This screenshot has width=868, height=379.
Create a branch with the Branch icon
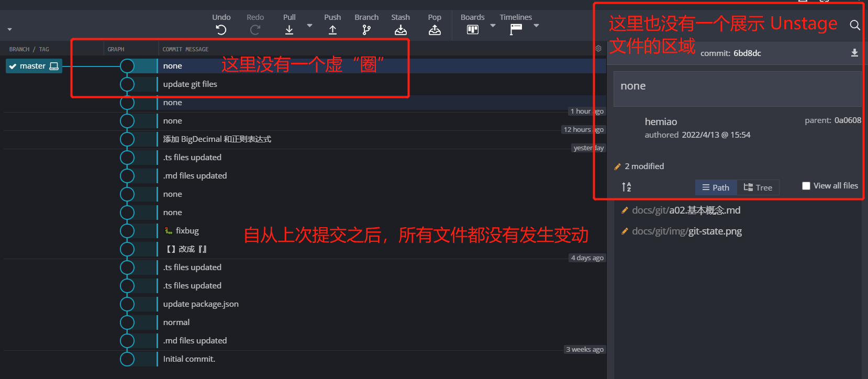[366, 30]
